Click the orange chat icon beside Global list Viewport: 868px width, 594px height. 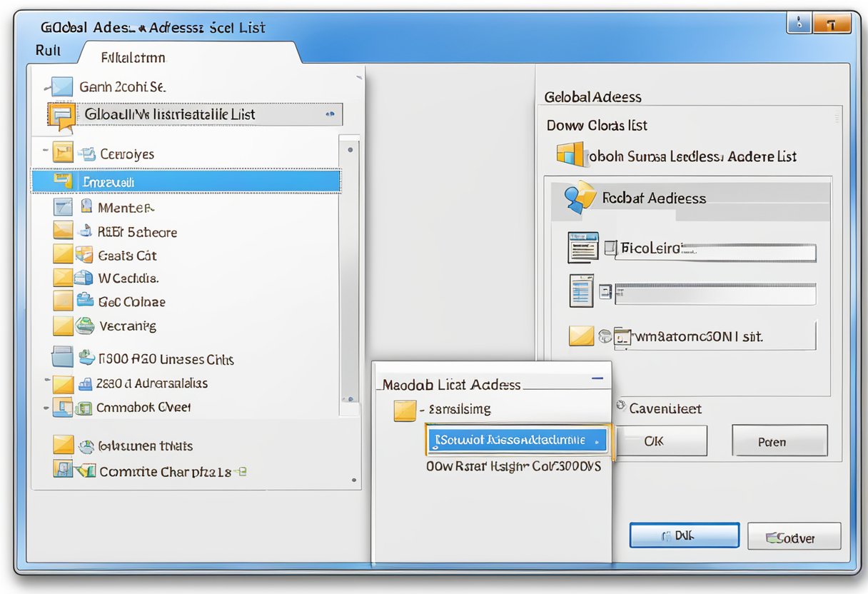[x=61, y=116]
